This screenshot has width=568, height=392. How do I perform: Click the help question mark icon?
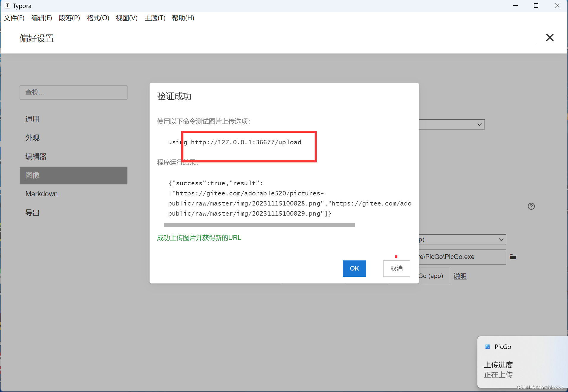pyautogui.click(x=531, y=206)
